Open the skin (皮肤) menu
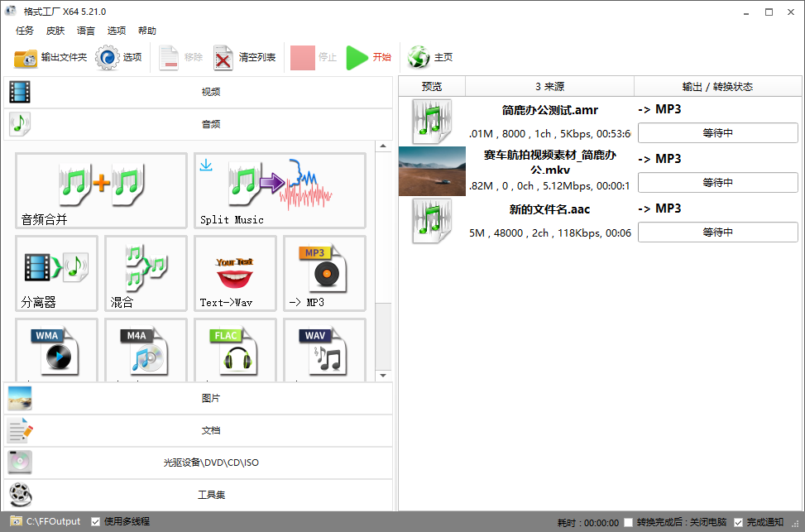The height and width of the screenshot is (532, 805). tap(55, 31)
